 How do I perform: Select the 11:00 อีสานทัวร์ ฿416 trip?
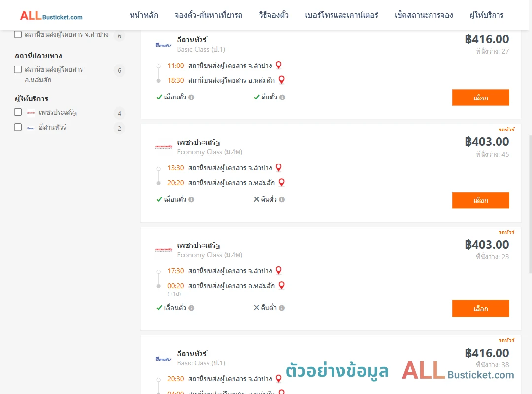pos(480,98)
